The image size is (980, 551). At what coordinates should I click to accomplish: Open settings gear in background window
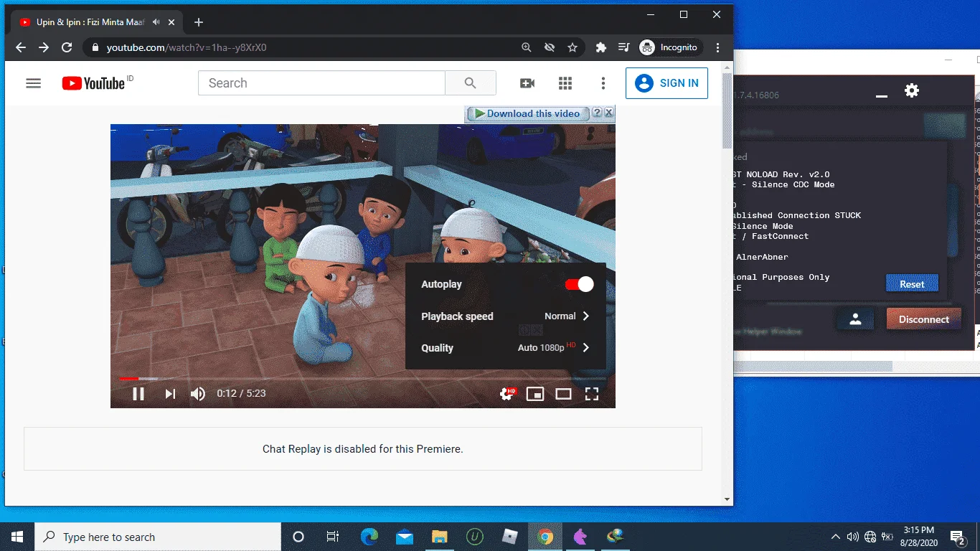coord(911,90)
